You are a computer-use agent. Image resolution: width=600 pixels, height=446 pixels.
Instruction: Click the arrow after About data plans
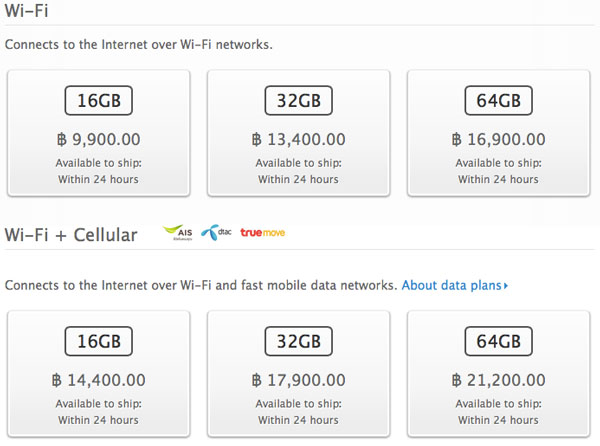(507, 286)
